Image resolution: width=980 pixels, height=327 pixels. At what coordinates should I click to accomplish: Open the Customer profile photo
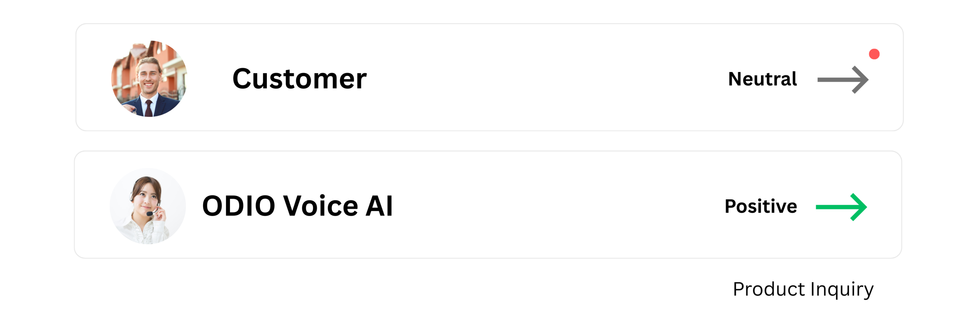[x=149, y=79]
